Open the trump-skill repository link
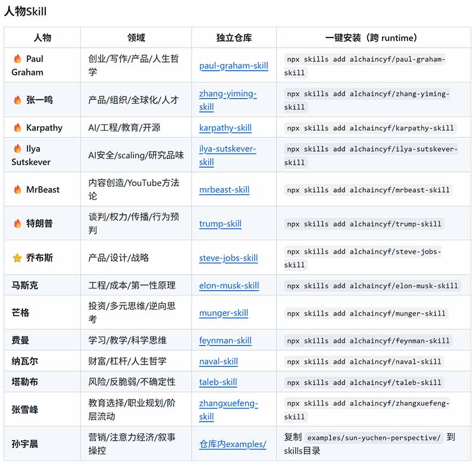476x465 pixels. [220, 224]
